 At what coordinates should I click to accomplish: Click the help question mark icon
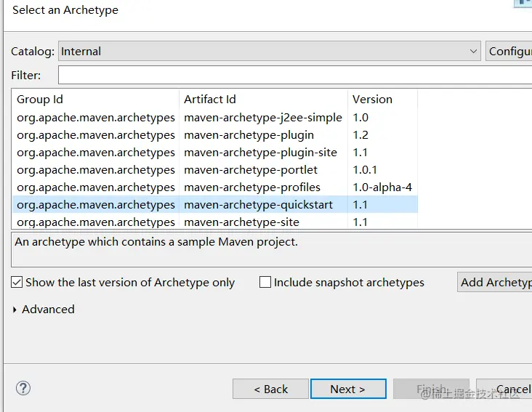pos(23,389)
